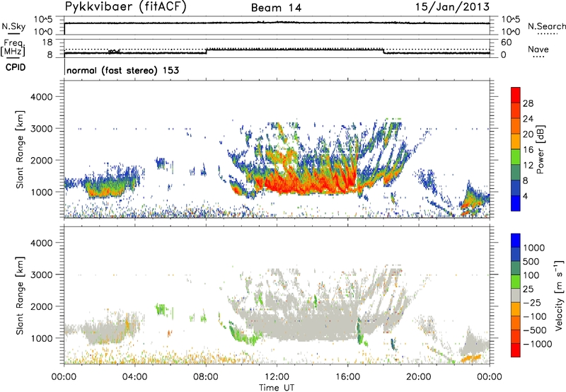Click the Slant Range label of the velocity panel
The width and height of the screenshot is (566, 392).
[x=20, y=295]
